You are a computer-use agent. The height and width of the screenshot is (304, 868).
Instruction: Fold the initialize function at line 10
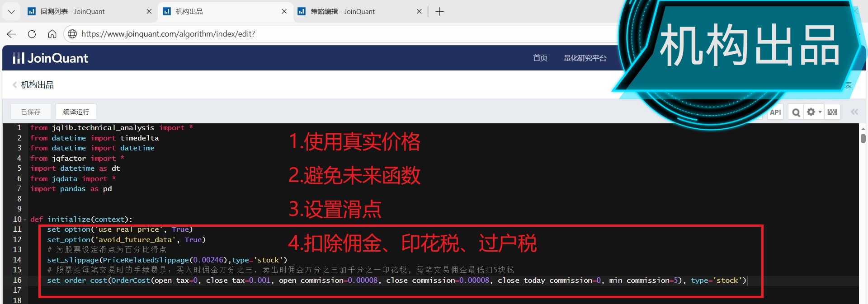[25, 220]
